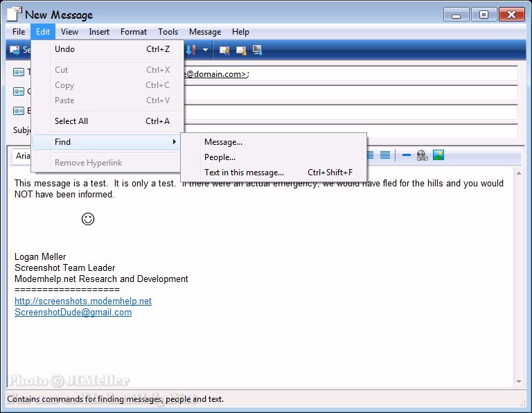Choose Text in this message option
Viewport: 532px width, 413px height.
click(x=244, y=173)
